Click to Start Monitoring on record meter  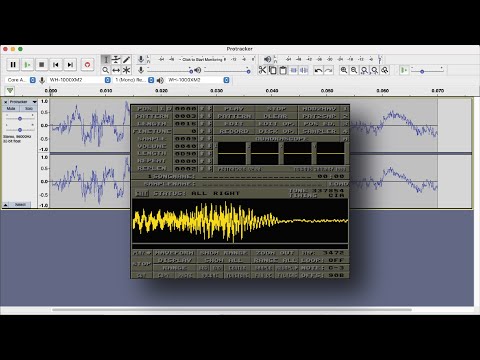(x=204, y=59)
